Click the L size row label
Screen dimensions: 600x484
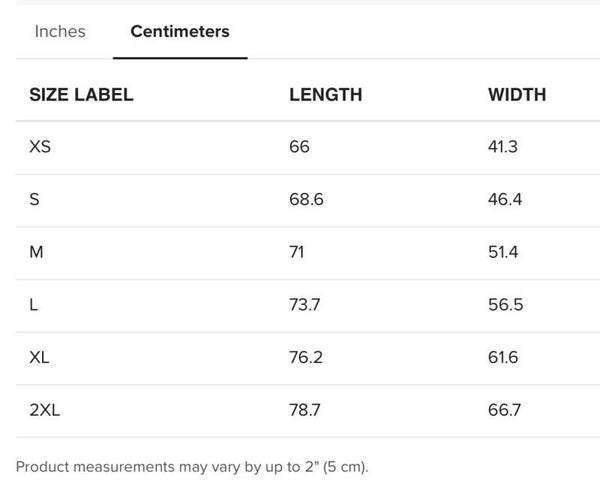34,304
